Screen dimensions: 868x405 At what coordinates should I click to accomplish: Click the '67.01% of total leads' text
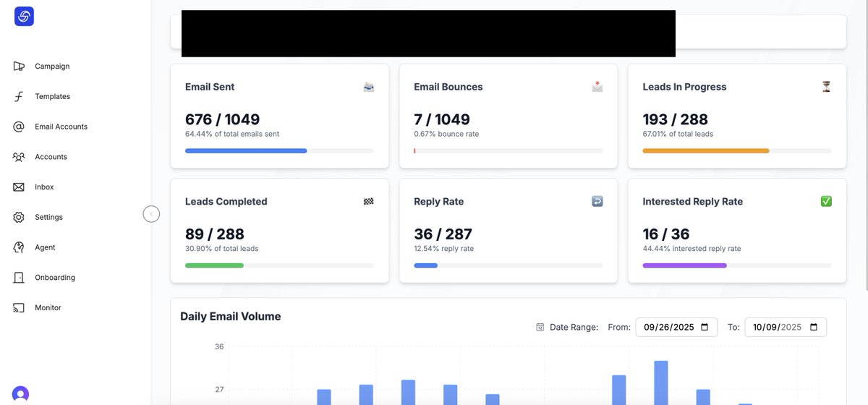point(678,134)
